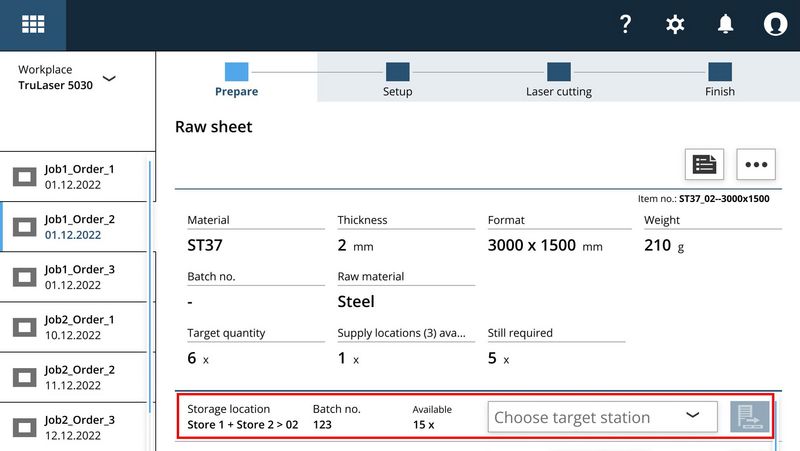Open the three-dots more options button
800x451 pixels.
coord(756,164)
